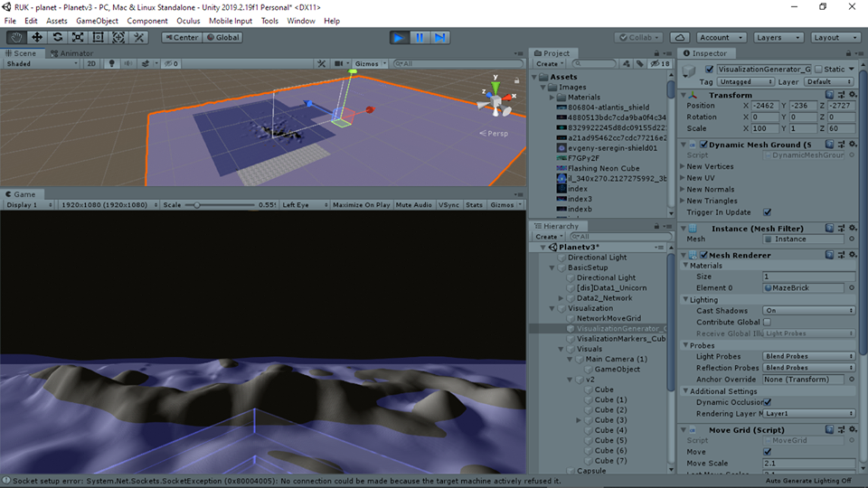The image size is (868, 488).
Task: Toggle the Static checkbox
Action: (819, 70)
